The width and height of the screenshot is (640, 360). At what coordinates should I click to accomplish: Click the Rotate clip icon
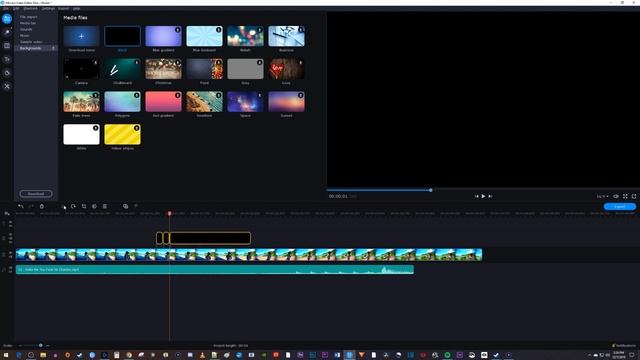pyautogui.click(x=73, y=206)
